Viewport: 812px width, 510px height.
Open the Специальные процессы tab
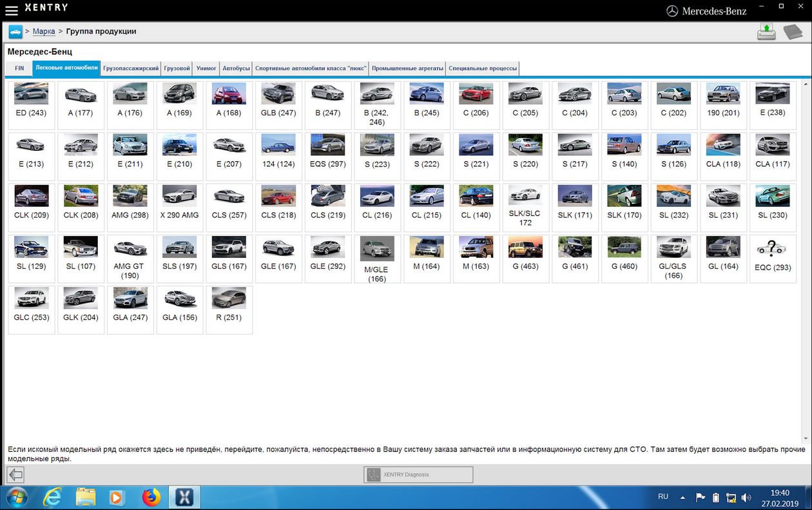pos(482,68)
